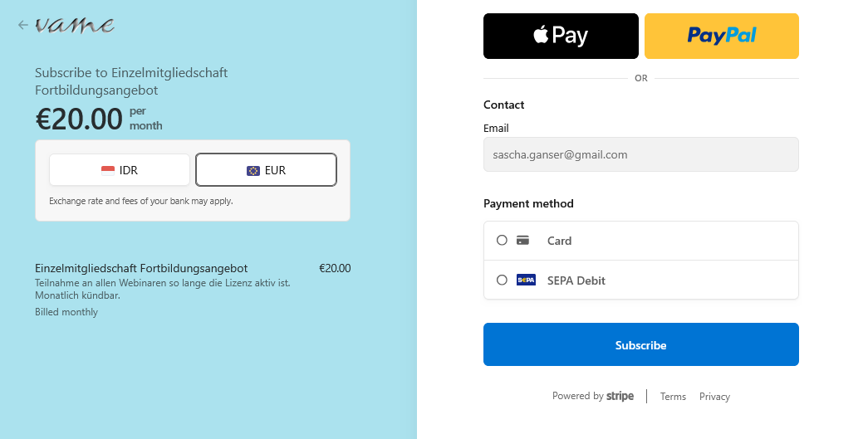Switch currency to IDR

click(x=120, y=170)
